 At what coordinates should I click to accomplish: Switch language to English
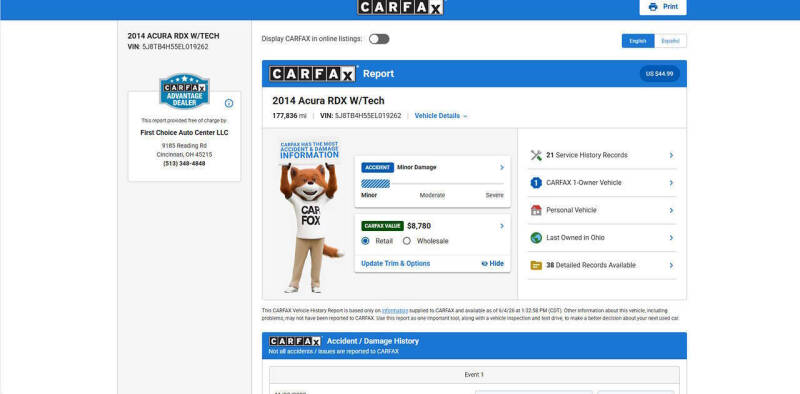(x=638, y=41)
